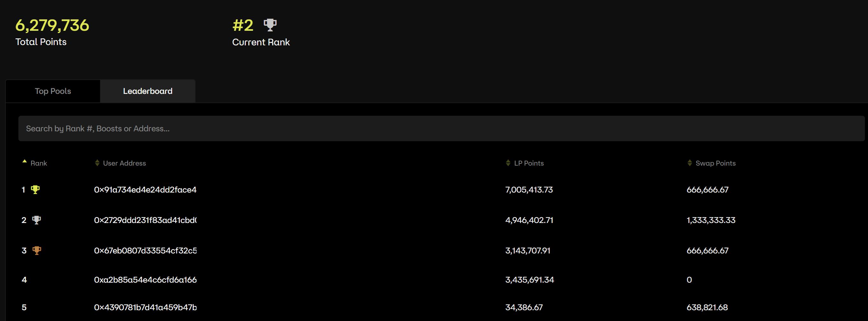Click the silver trophy beside Current Rank

pyautogui.click(x=270, y=25)
